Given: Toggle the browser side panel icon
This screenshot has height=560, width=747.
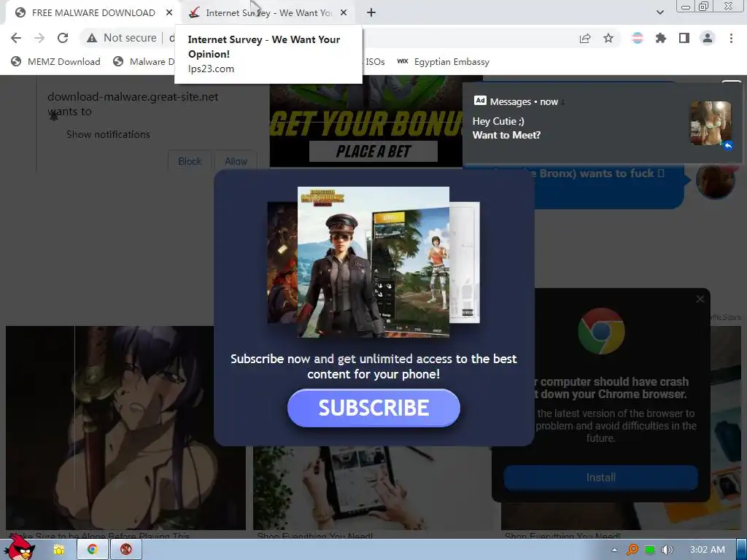Looking at the screenshot, I should pyautogui.click(x=684, y=38).
